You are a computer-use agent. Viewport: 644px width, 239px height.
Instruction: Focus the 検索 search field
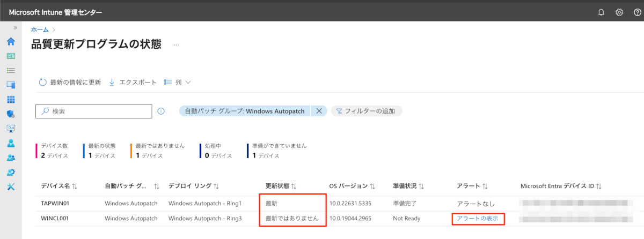[94, 111]
